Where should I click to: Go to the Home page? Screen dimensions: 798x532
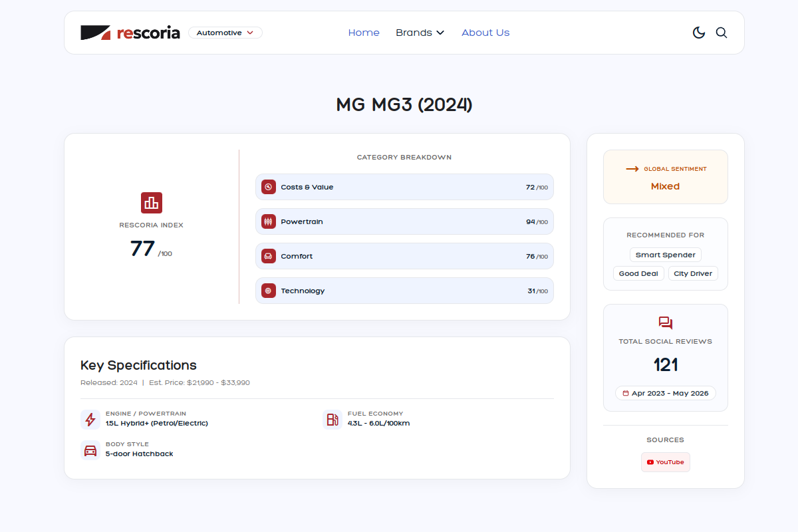(364, 33)
